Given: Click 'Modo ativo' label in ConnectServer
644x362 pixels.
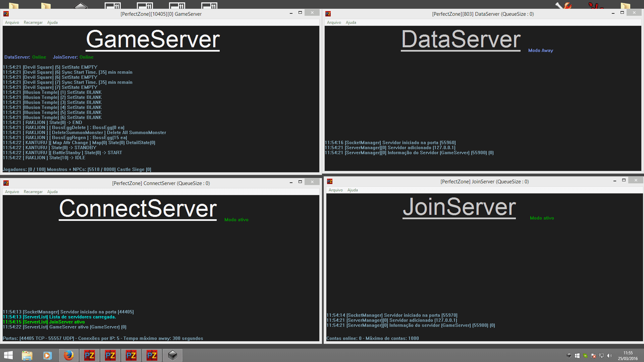Looking at the screenshot, I should [236, 220].
